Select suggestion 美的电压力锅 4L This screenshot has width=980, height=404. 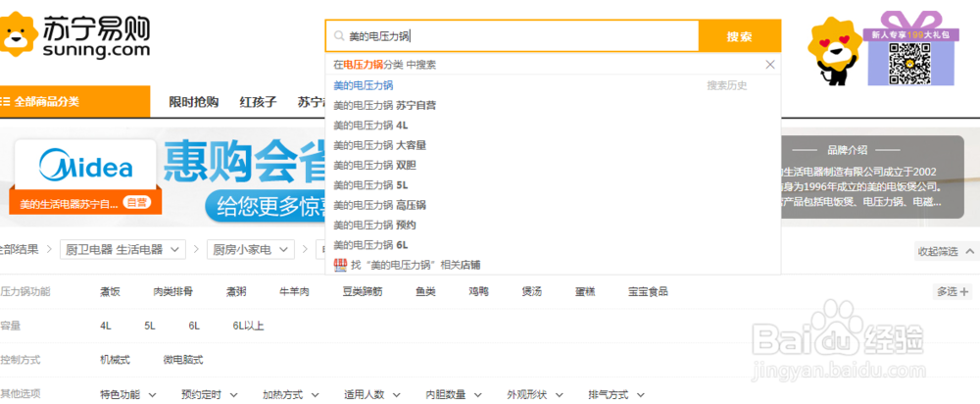pos(370,126)
